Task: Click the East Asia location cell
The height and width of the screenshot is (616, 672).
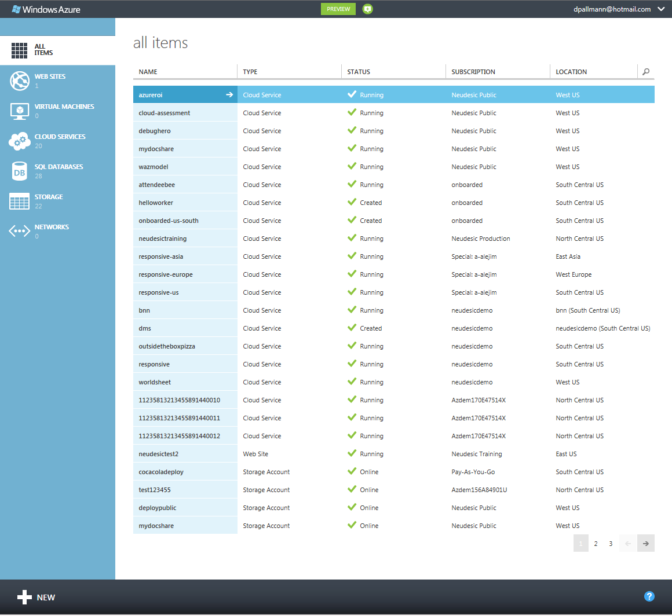Action: click(x=568, y=257)
